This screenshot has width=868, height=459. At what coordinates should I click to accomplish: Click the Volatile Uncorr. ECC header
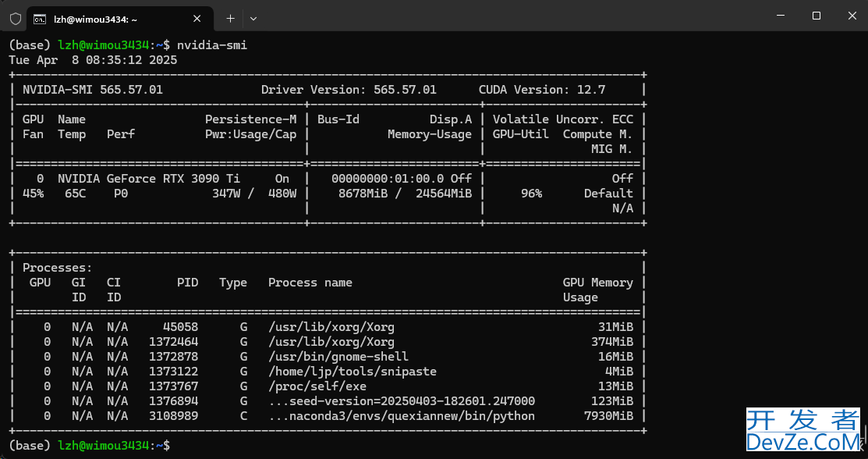[x=563, y=119]
